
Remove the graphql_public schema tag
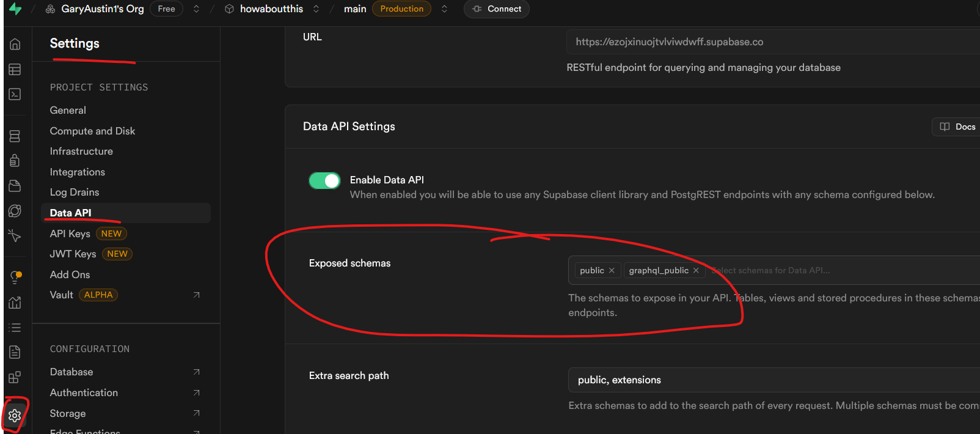pos(696,270)
